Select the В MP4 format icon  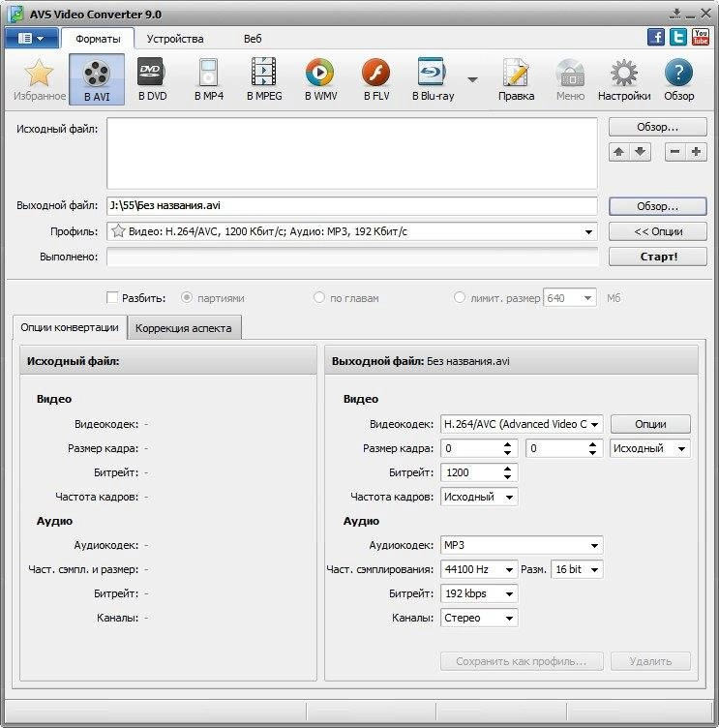[208, 79]
